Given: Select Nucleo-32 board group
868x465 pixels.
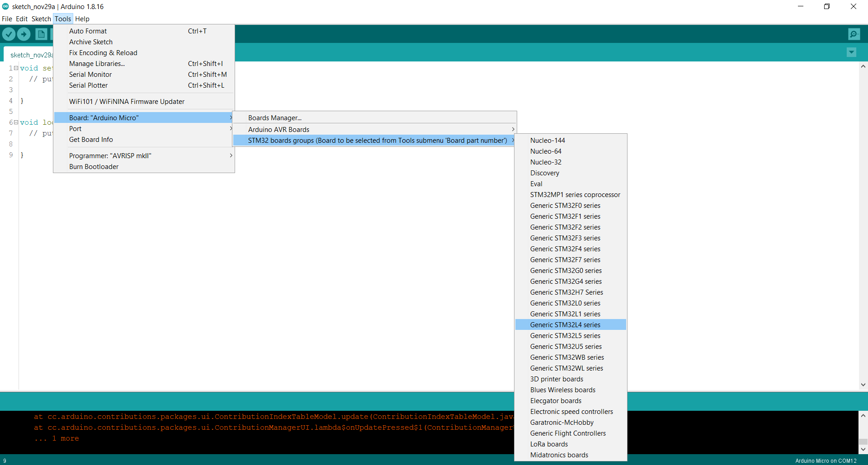Looking at the screenshot, I should tap(571, 162).
